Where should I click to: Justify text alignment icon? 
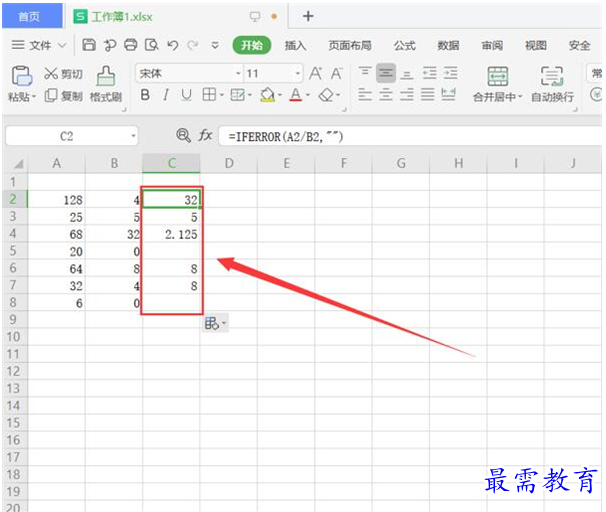tap(427, 94)
